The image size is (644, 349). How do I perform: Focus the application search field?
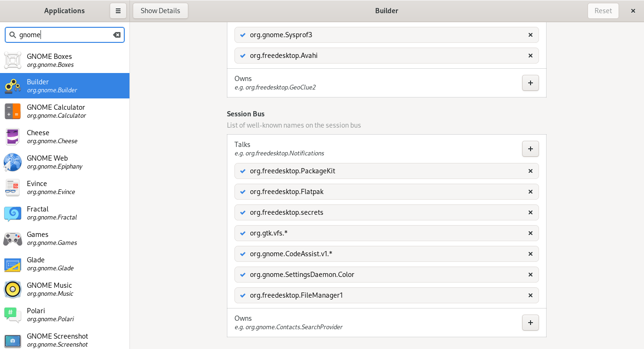pos(65,35)
